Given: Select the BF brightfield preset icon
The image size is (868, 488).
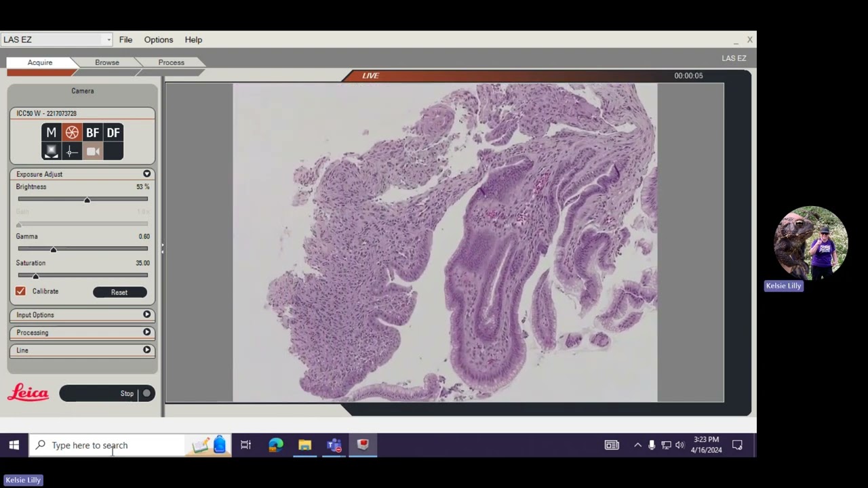Looking at the screenshot, I should 92,133.
